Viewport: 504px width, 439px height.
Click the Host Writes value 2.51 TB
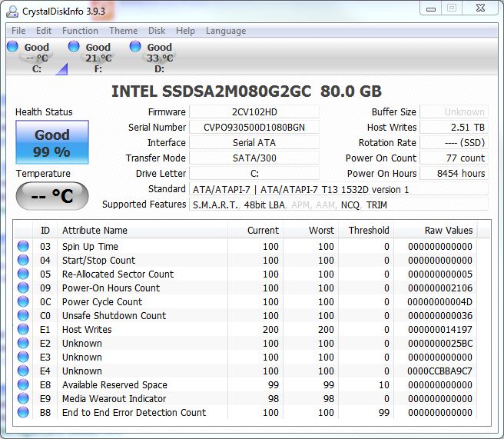pos(454,128)
